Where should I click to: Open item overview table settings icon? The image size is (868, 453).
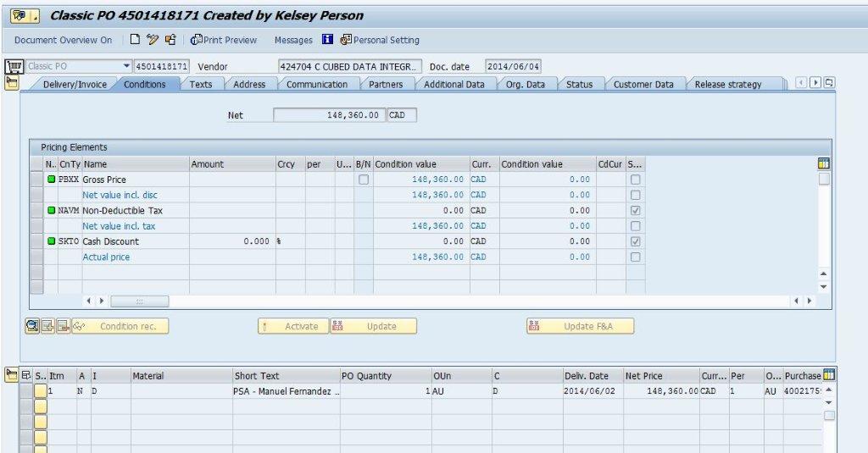(x=829, y=375)
